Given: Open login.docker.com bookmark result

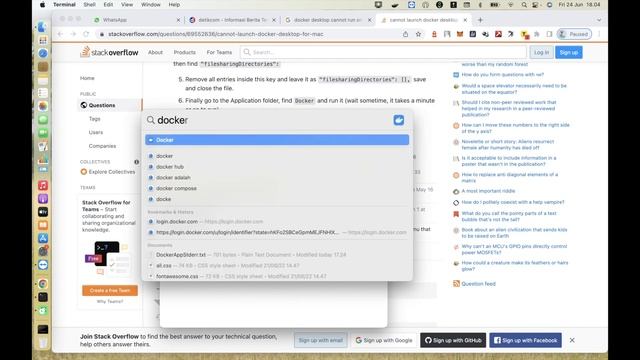Looking at the screenshot, I should coord(277,222).
